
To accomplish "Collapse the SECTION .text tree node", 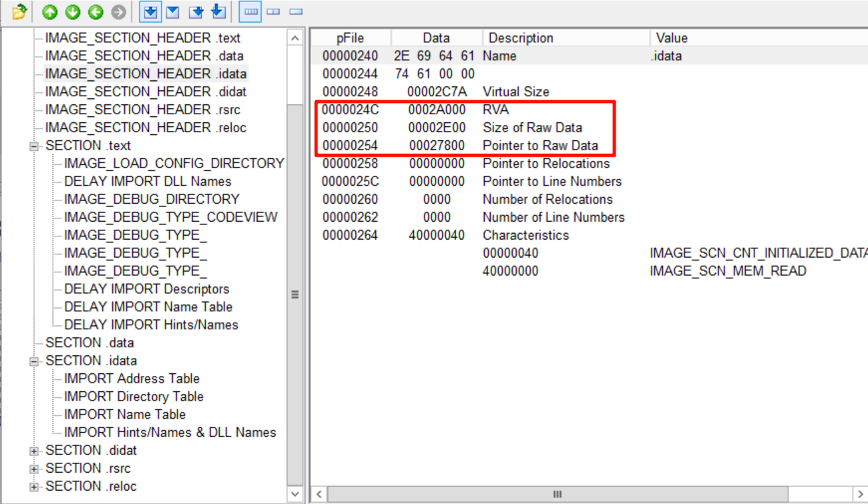I will point(35,146).
